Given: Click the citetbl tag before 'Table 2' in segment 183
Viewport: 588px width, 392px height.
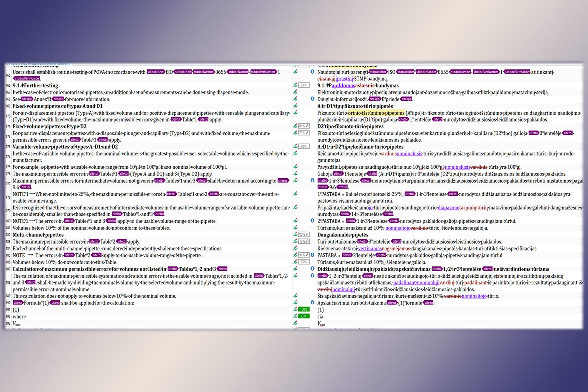Looking at the screenshot, I should tap(94, 242).
